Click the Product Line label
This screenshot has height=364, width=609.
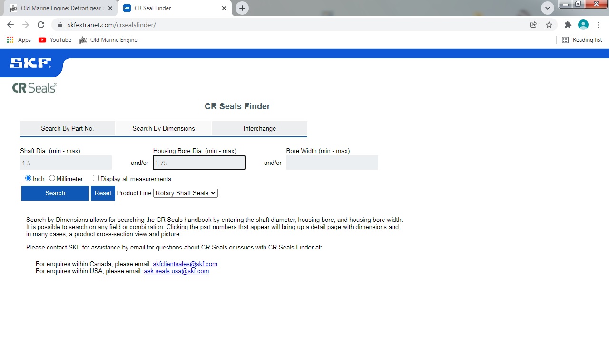click(134, 193)
